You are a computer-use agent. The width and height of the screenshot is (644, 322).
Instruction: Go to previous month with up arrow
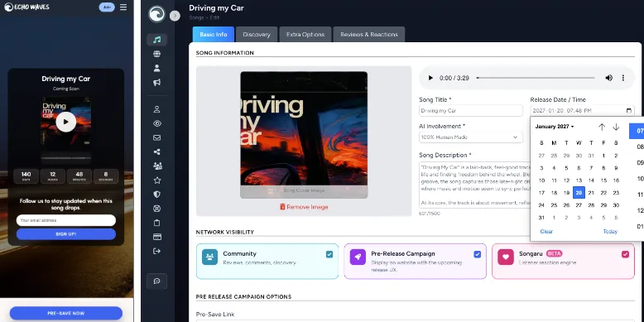click(x=602, y=127)
